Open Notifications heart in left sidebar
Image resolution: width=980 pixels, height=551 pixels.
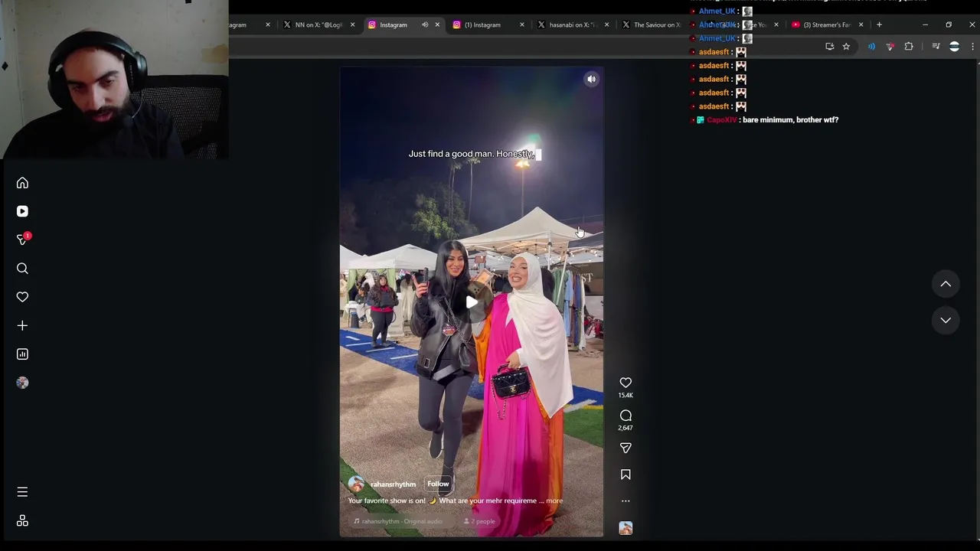[x=22, y=297]
